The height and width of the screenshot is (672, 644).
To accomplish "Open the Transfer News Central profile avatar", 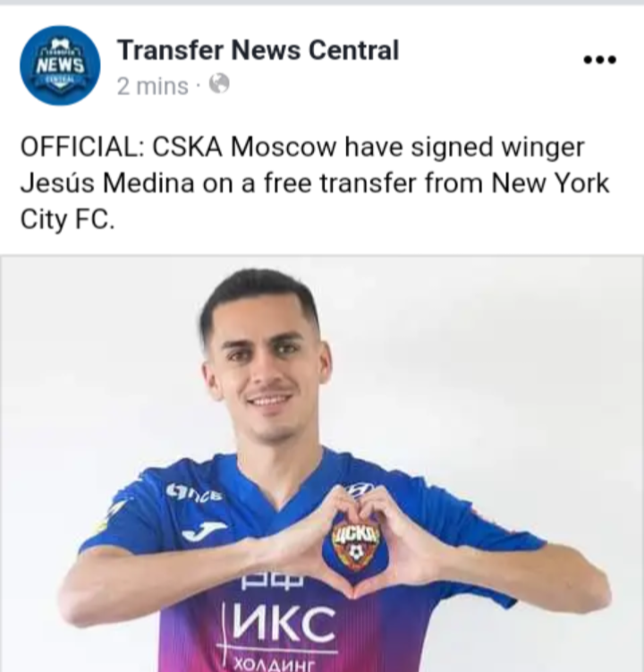I will [60, 65].
